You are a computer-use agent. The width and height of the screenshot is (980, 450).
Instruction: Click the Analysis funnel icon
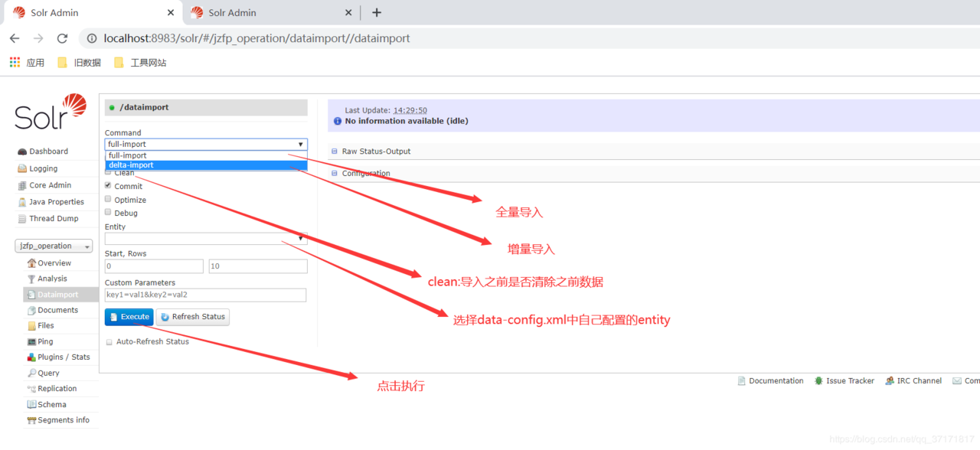pyautogui.click(x=31, y=279)
